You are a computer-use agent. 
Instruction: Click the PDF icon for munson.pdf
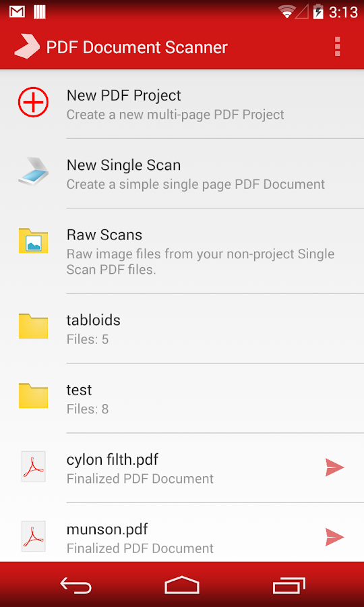coord(33,536)
